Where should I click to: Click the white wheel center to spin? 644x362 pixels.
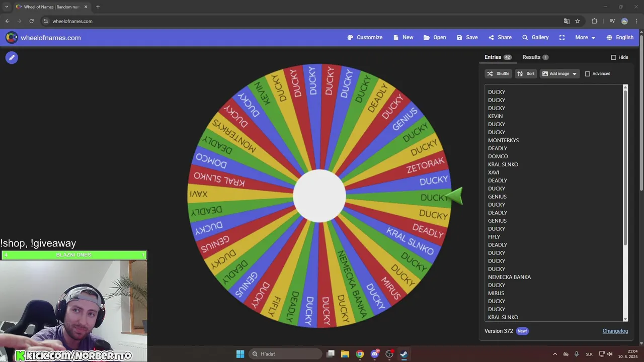coord(319,196)
